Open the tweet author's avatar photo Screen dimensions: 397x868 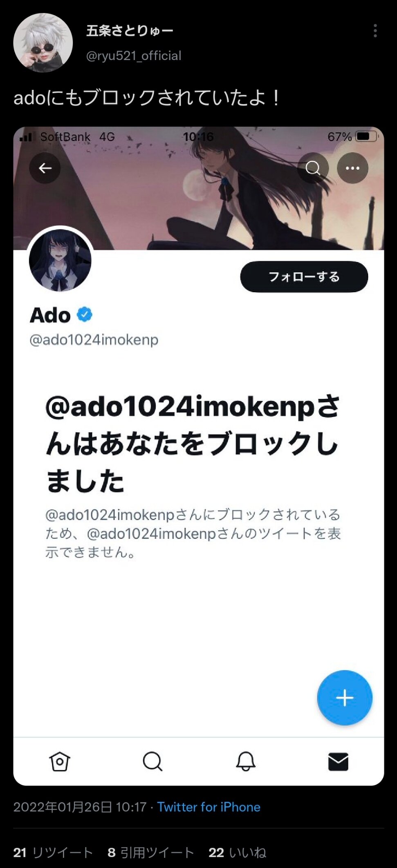[43, 42]
